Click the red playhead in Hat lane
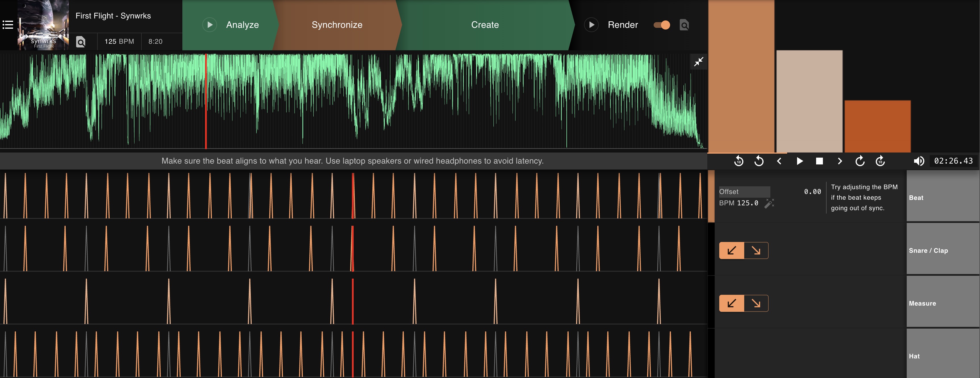Viewport: 980px width, 378px height. (353, 354)
